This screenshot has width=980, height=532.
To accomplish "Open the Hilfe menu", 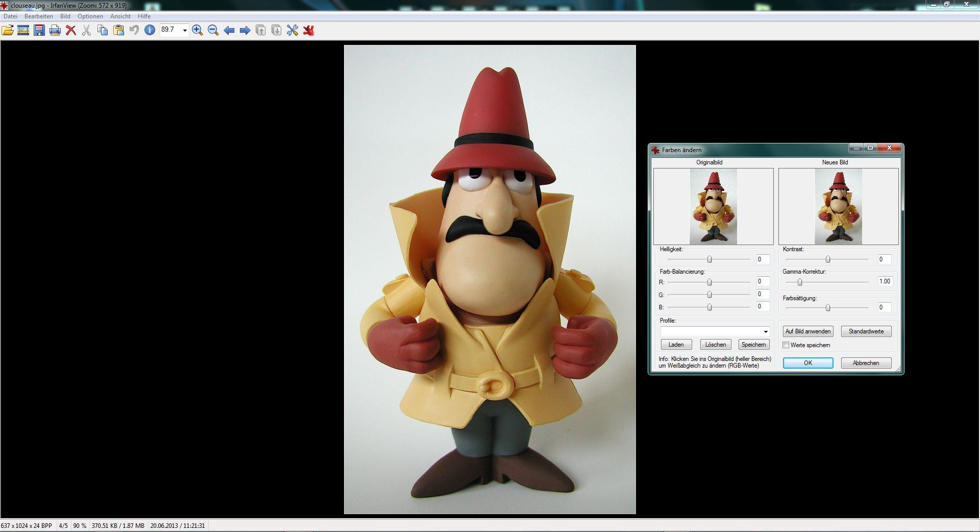I will pos(144,16).
